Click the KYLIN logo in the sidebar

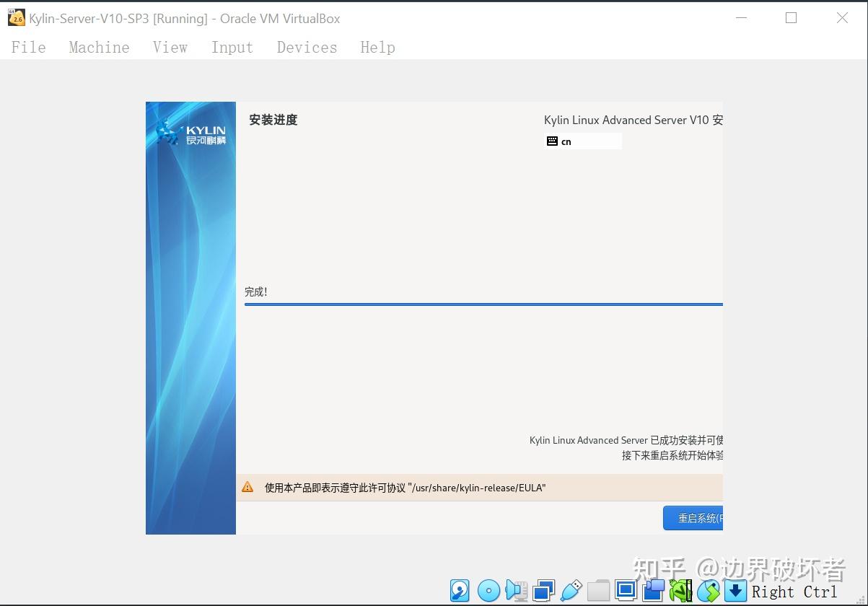coord(190,133)
